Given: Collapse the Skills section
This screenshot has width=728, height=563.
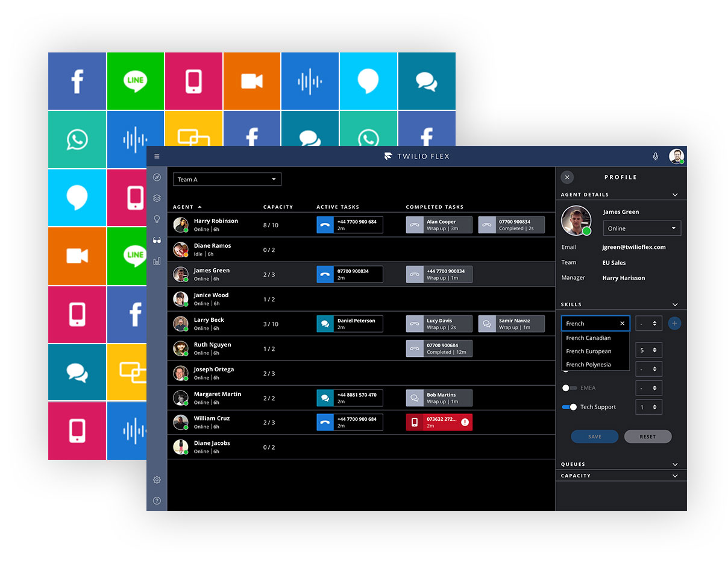Looking at the screenshot, I should pyautogui.click(x=675, y=305).
